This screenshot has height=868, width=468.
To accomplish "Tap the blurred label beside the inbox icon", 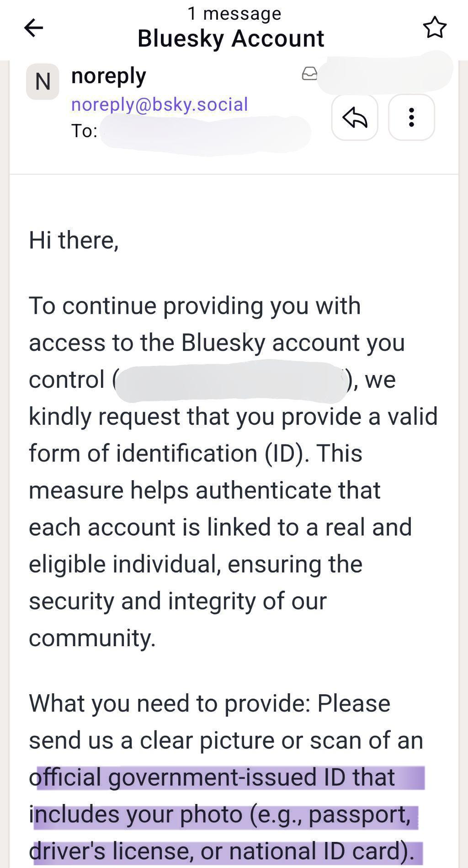I will (385, 72).
